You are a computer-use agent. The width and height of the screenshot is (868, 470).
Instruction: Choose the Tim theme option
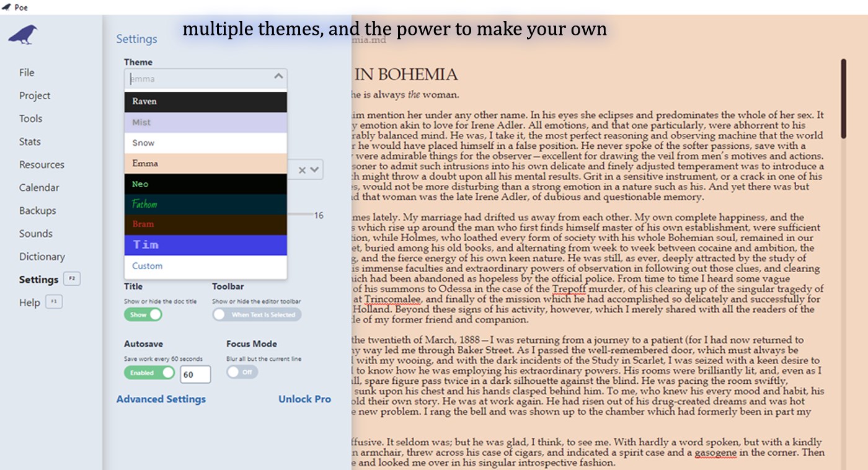coord(206,245)
